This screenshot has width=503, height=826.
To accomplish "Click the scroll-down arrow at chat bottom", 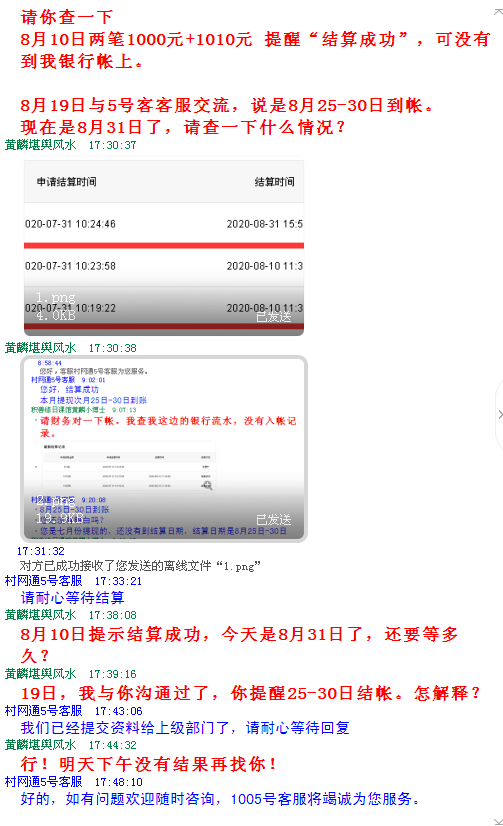I will pos(498,821).
